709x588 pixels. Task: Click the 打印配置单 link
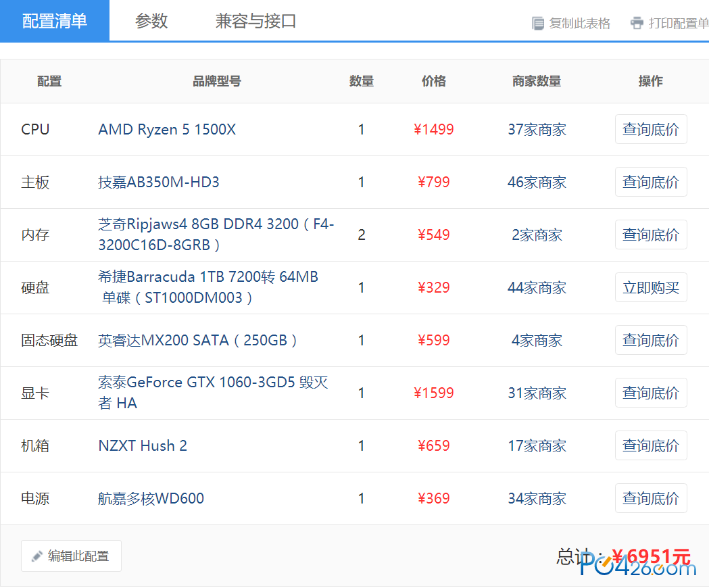point(679,23)
